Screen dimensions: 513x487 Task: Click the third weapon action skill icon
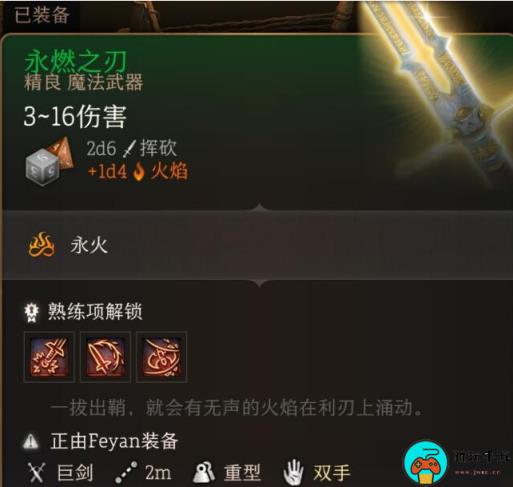click(x=162, y=357)
